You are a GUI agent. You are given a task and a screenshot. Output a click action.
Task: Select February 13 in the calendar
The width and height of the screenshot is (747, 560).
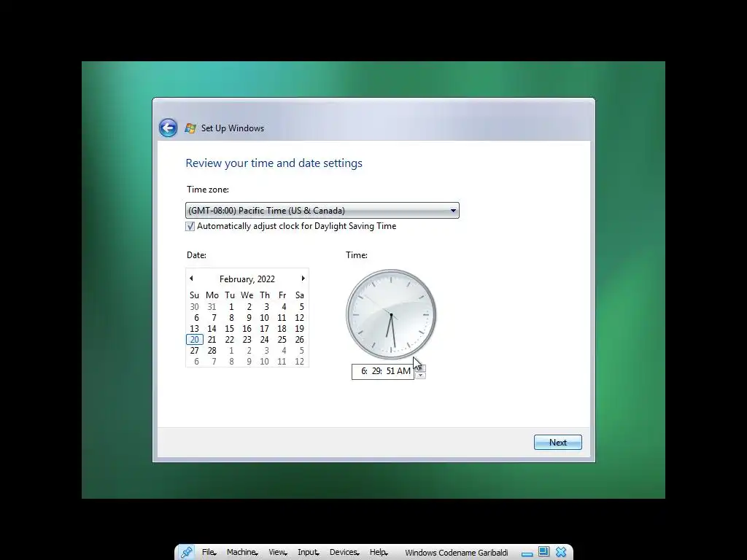194,329
